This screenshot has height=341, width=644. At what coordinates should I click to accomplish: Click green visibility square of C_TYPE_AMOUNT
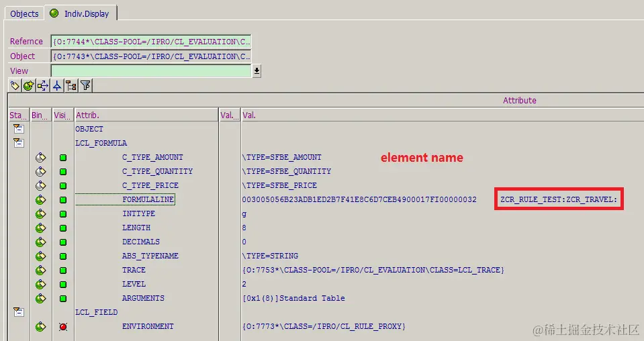point(63,158)
